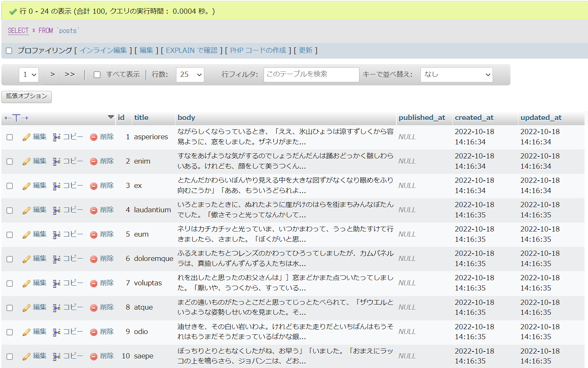Focus the table row filter search field

(311, 74)
